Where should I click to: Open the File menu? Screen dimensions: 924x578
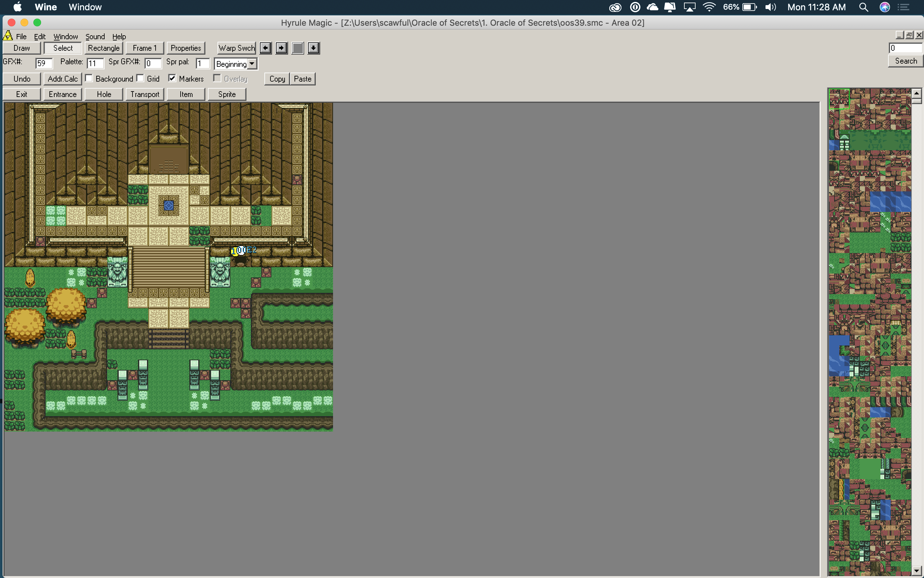[21, 37]
